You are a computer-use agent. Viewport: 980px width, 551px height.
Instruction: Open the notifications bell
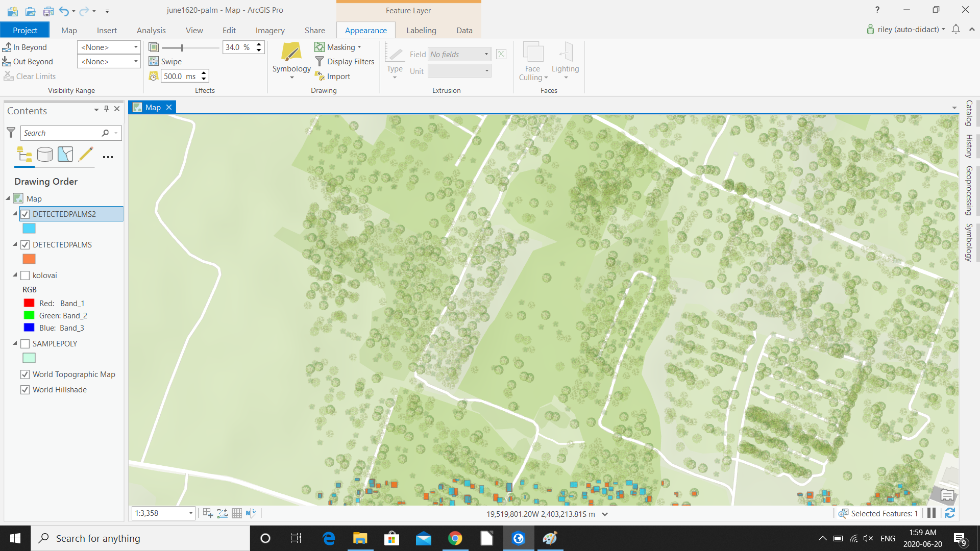pyautogui.click(x=956, y=29)
